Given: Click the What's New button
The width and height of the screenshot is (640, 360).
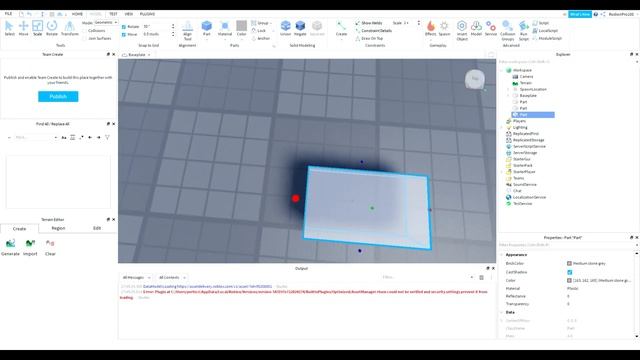Looking at the screenshot, I should [580, 14].
